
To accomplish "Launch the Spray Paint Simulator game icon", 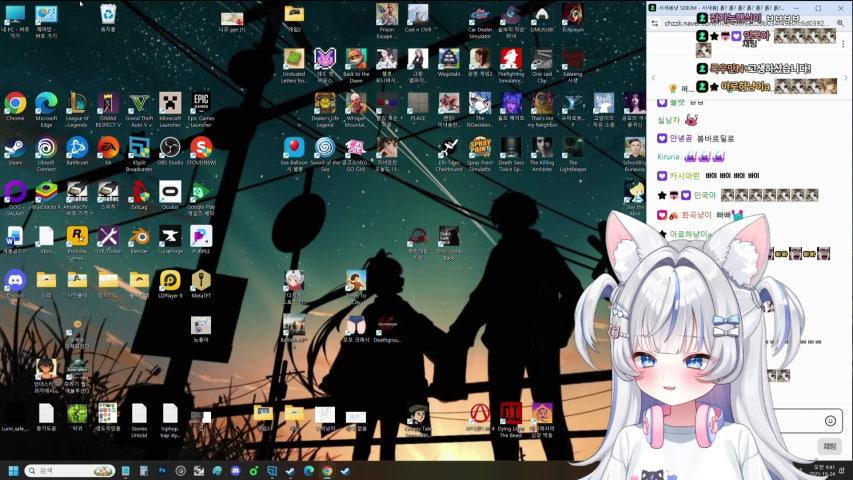I will [479, 148].
